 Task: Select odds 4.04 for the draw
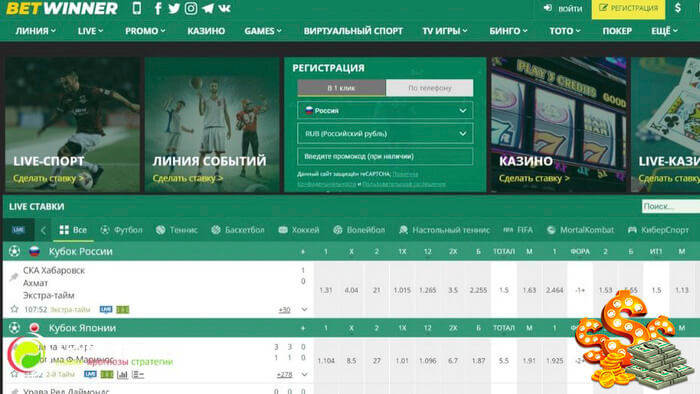[x=351, y=290]
